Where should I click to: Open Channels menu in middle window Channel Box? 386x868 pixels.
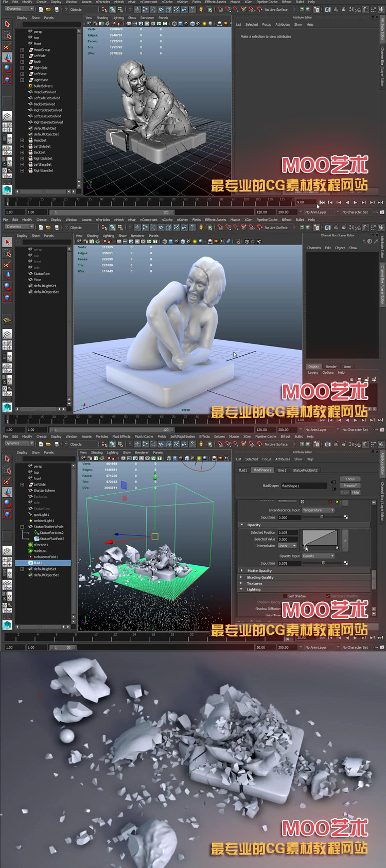314,248
